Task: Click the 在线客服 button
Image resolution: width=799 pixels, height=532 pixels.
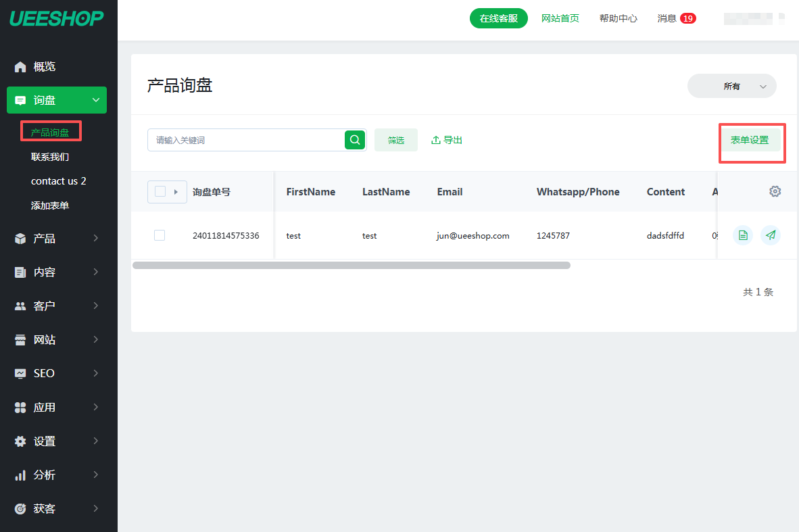Action: tap(498, 18)
